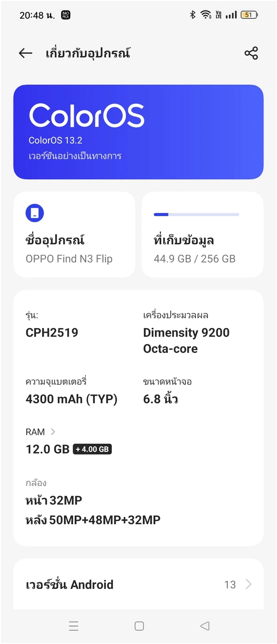The width and height of the screenshot is (277, 644).
Task: Tap the battery indicator icon
Action: 249,15
